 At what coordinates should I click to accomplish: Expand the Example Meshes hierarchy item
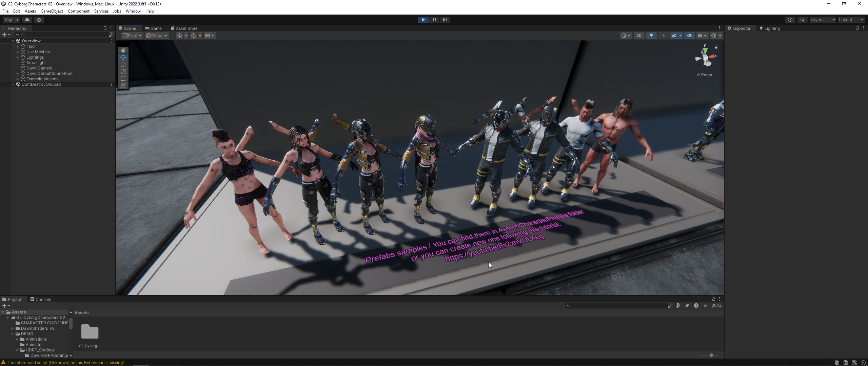point(18,79)
